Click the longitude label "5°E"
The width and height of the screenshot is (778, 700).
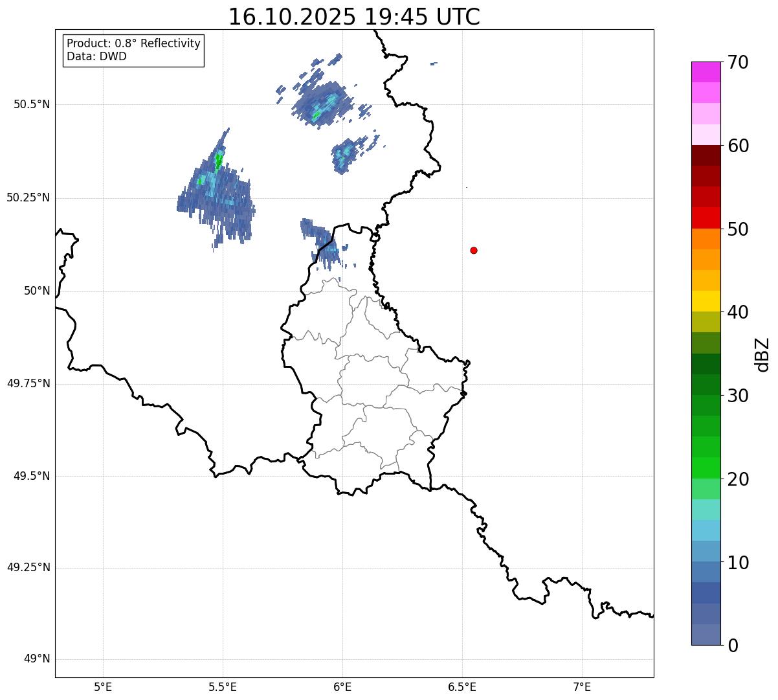point(103,687)
